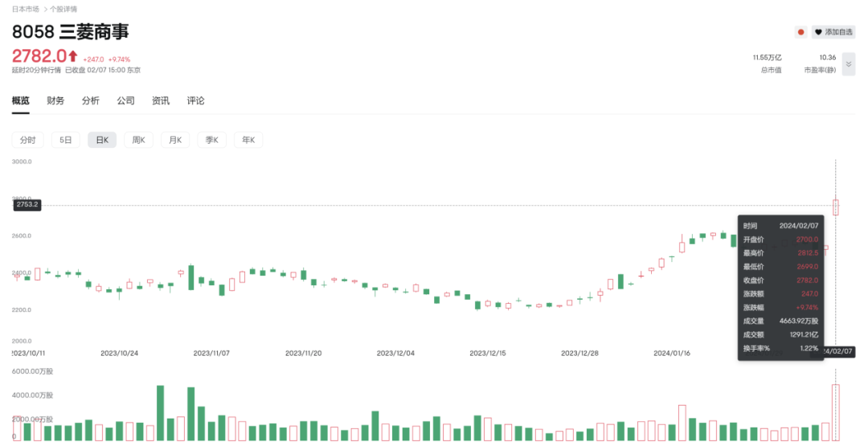
Task: Switch to the 分析 tab
Action: coord(90,100)
